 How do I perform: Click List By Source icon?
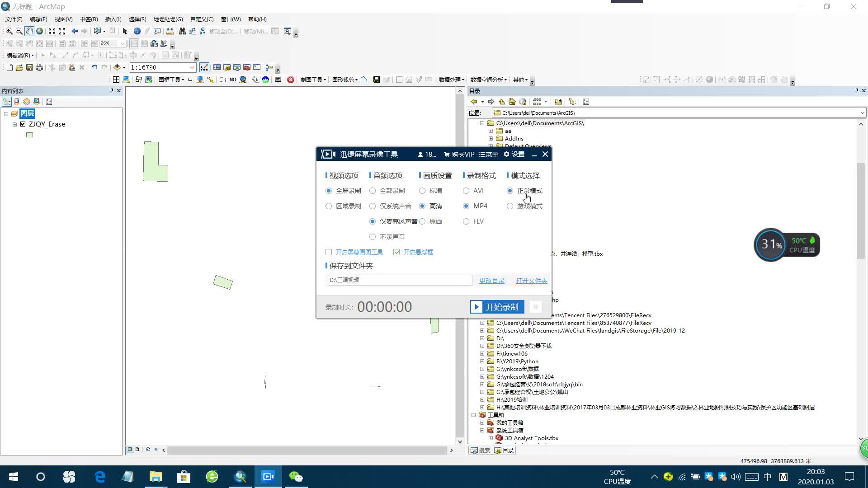pyautogui.click(x=17, y=102)
